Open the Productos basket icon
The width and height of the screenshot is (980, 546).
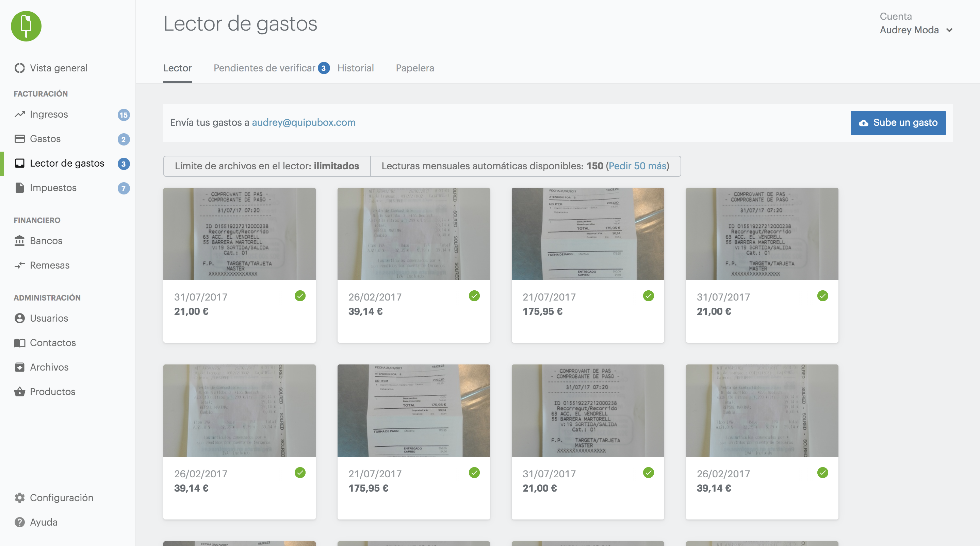pos(20,392)
